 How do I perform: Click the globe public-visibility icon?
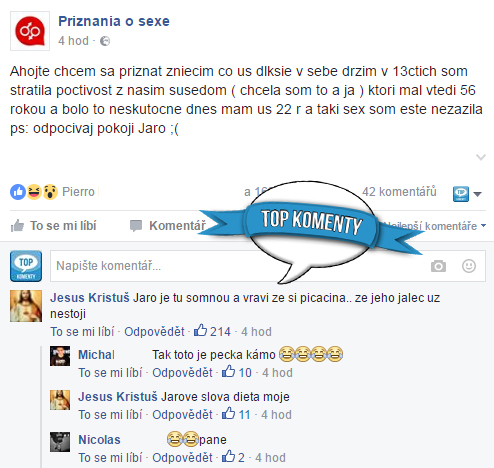[x=105, y=41]
